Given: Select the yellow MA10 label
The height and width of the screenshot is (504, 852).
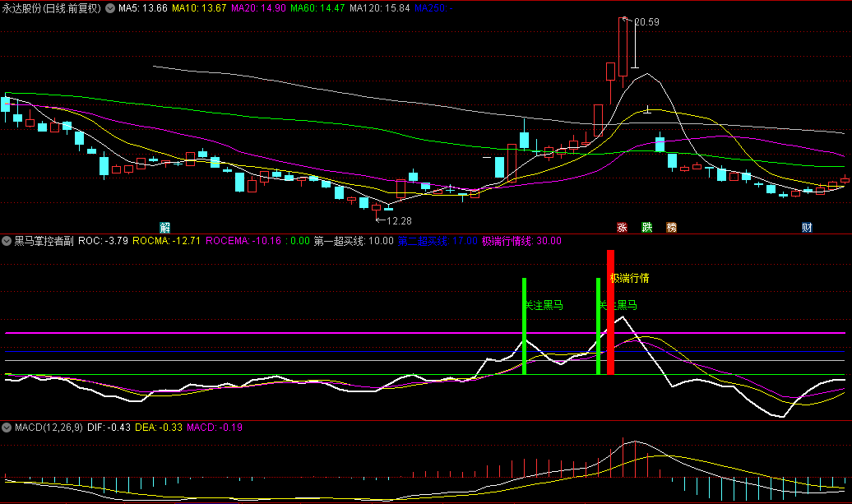Looking at the screenshot, I should tap(199, 7).
